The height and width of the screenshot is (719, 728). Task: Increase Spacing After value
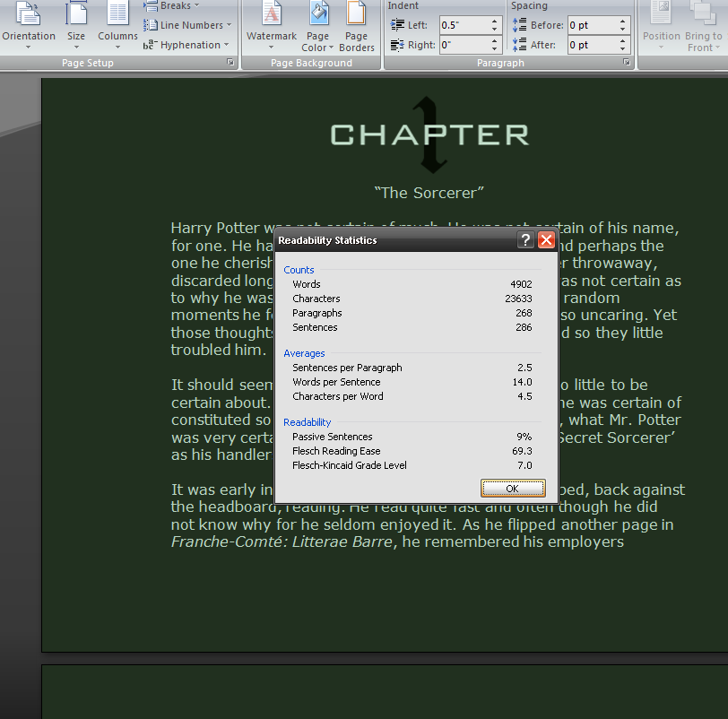[622, 41]
